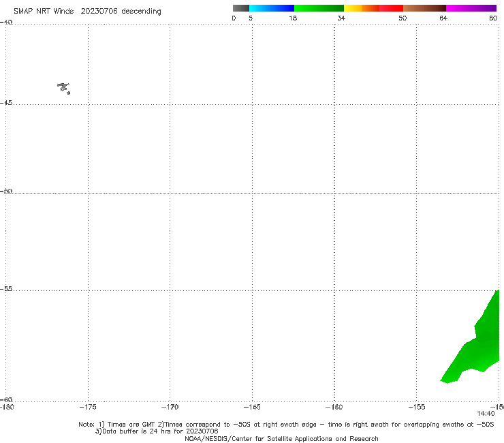Click the colorbar label '50'

click(x=403, y=18)
